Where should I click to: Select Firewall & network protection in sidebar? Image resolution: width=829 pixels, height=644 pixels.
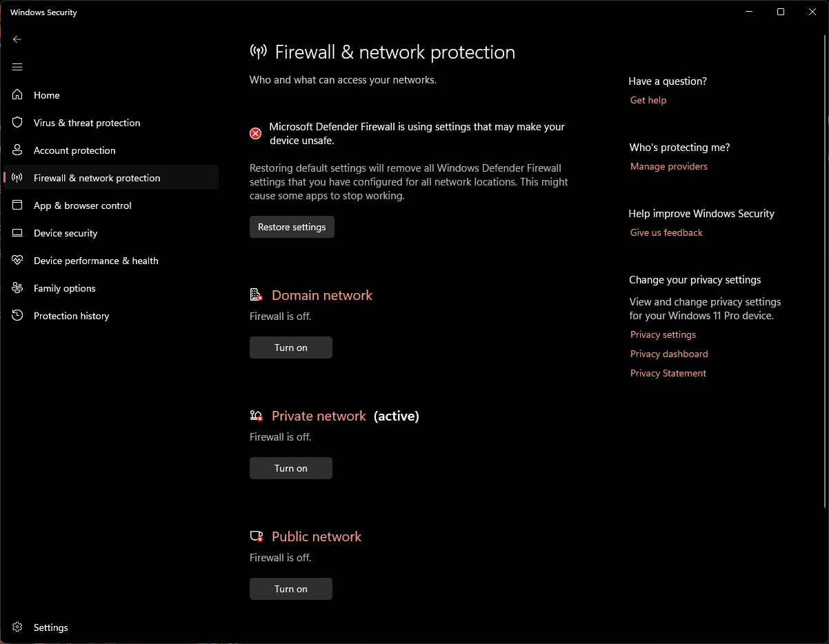coord(97,178)
